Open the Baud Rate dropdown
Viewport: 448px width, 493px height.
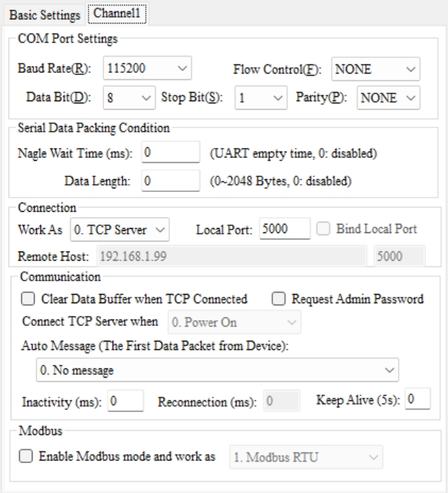pyautogui.click(x=147, y=69)
